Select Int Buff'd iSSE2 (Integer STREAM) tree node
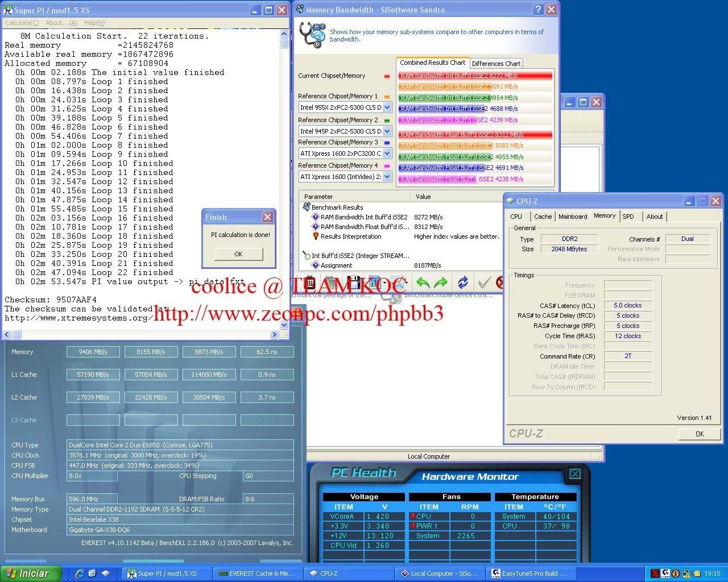728x582 pixels. (357, 256)
